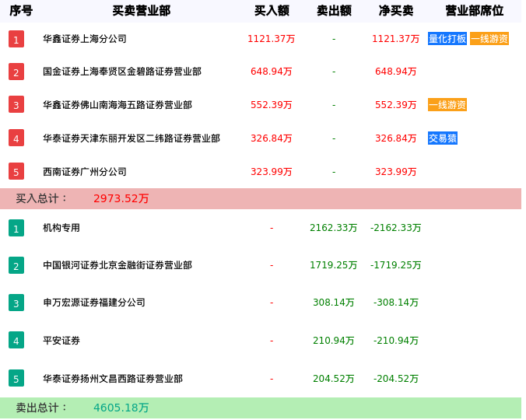Click the sell total 4605.18万
Viewport: 526px width, 420px height.
pyautogui.click(x=121, y=408)
